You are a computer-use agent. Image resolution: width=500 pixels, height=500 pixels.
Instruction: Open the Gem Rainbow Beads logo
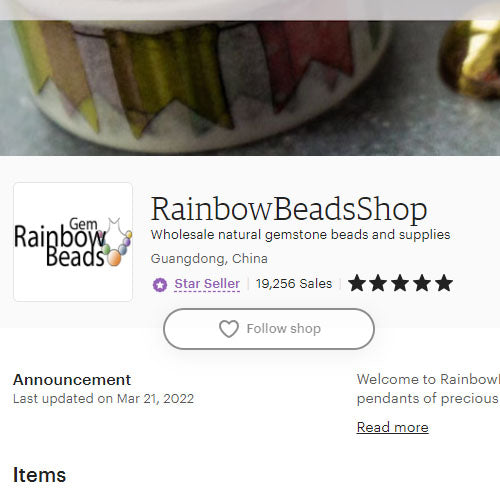coord(73,242)
